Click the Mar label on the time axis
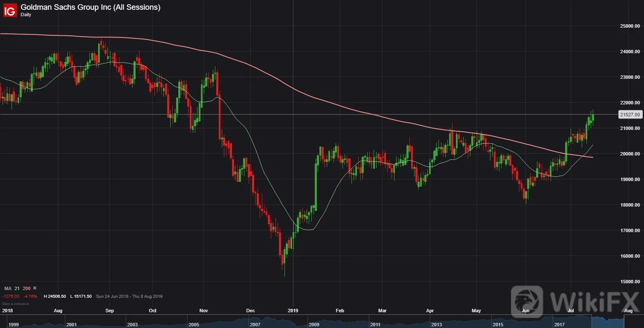Screen dimensions: 644x328 point(382,311)
